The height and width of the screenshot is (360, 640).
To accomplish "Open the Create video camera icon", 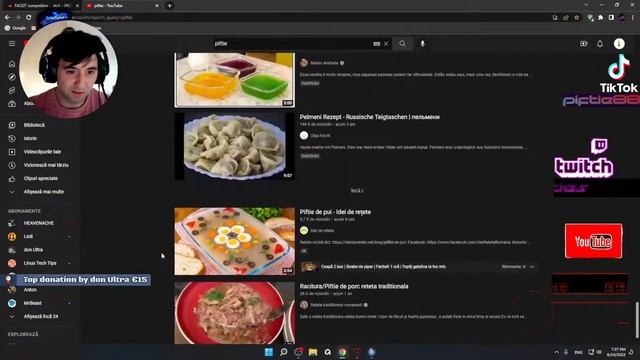I will [x=584, y=44].
